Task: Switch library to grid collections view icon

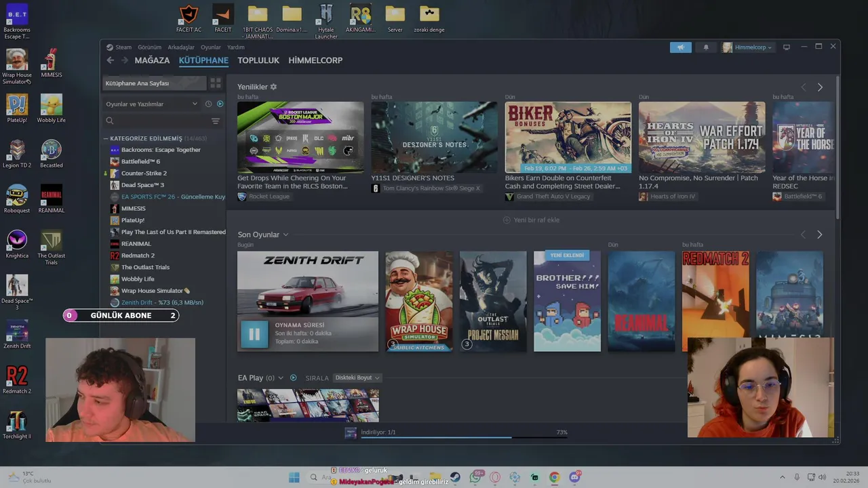Action: tap(216, 83)
